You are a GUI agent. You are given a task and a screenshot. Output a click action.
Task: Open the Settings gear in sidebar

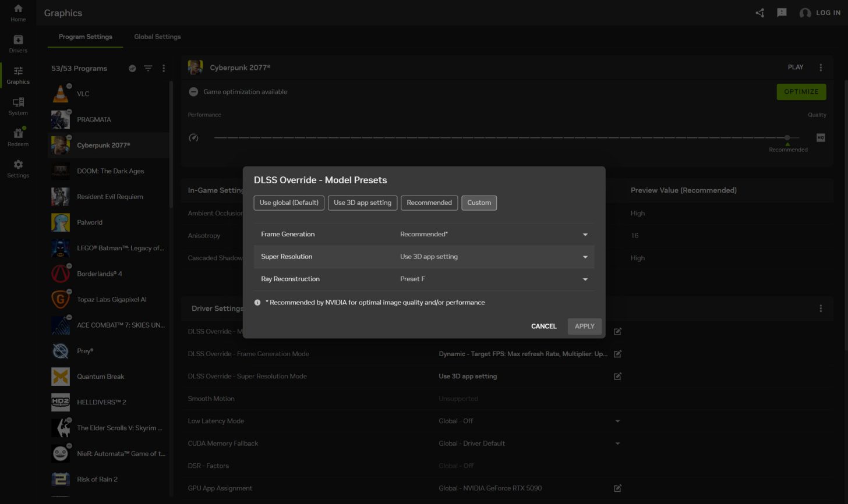pyautogui.click(x=18, y=169)
